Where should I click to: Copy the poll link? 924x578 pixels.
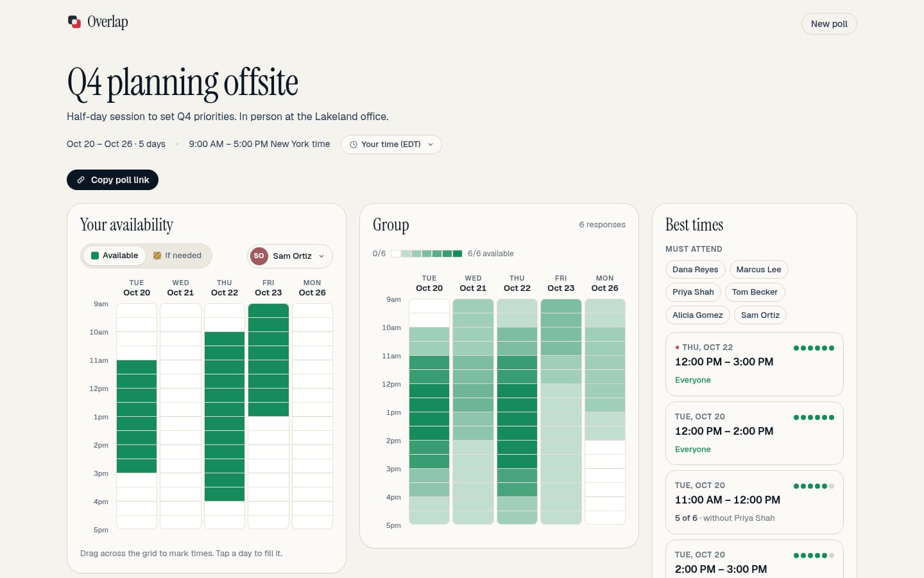(x=112, y=180)
